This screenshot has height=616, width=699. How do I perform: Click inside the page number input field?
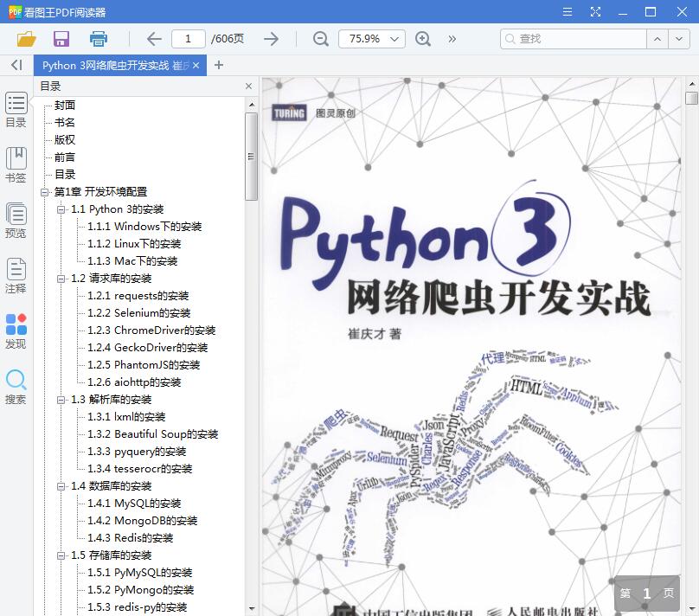point(191,38)
